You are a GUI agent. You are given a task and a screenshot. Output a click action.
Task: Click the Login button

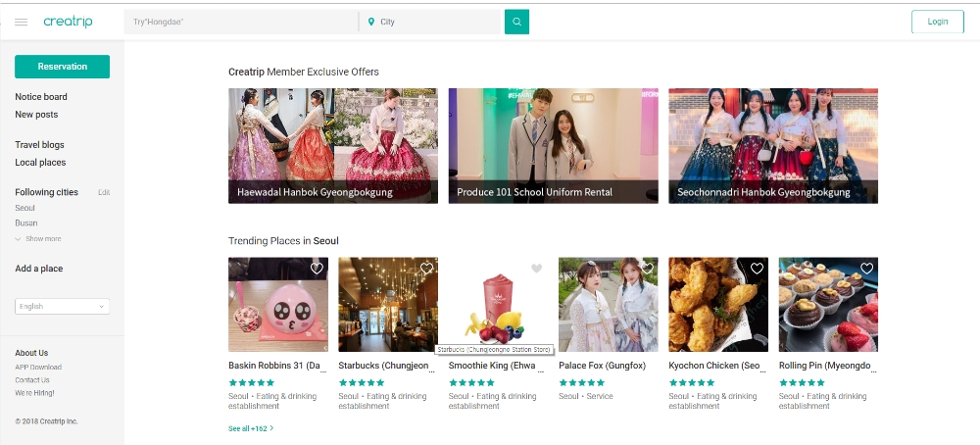(x=938, y=22)
